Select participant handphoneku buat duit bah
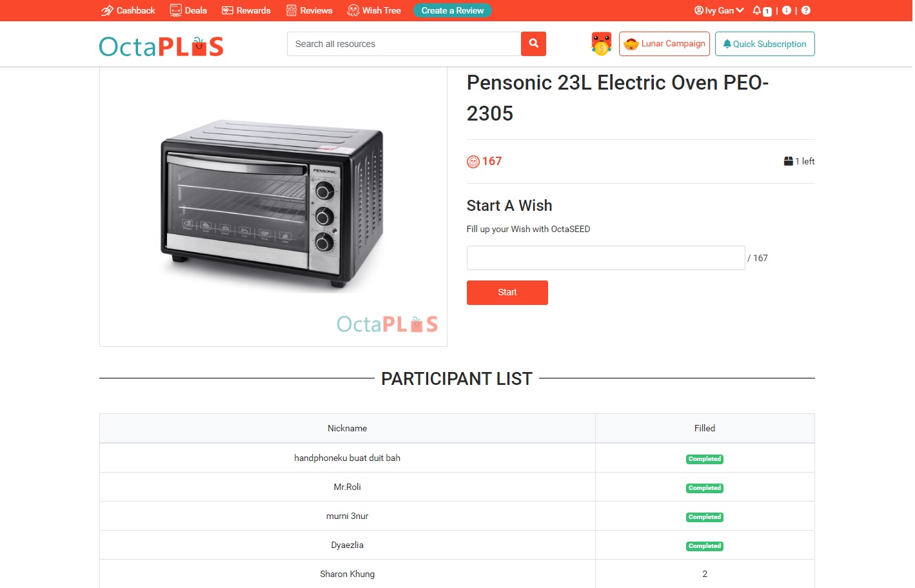The width and height of the screenshot is (915, 588). coord(348,458)
